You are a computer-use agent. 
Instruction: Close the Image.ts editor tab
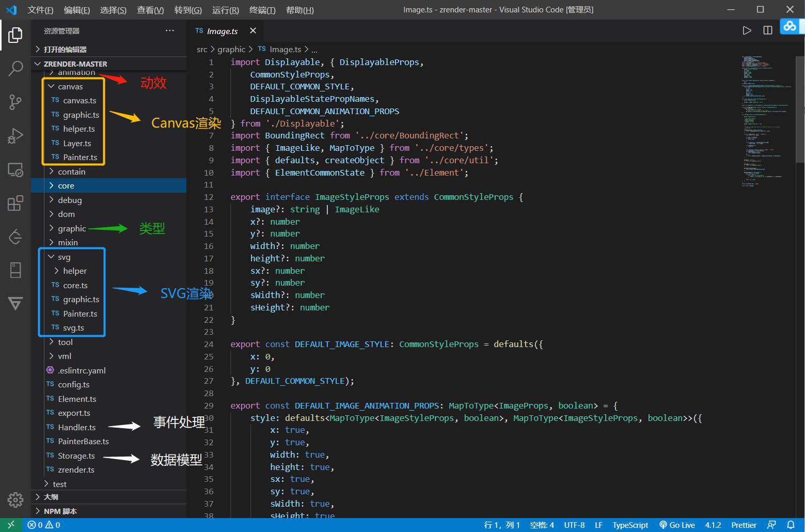(x=253, y=31)
